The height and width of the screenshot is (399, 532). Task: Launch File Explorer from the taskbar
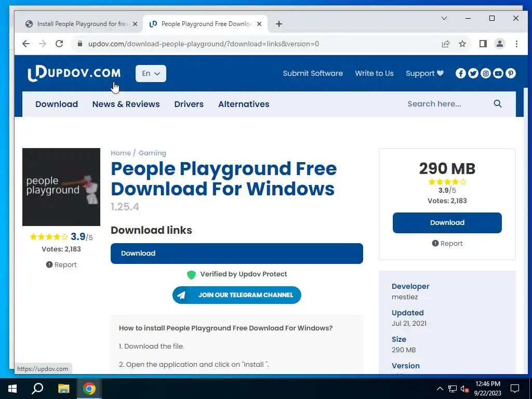[63, 389]
